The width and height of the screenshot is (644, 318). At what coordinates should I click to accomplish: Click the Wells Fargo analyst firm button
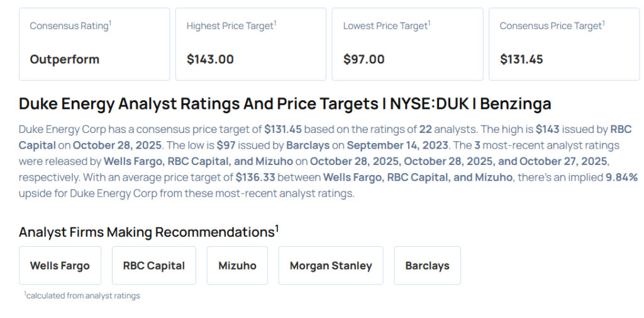point(60,266)
